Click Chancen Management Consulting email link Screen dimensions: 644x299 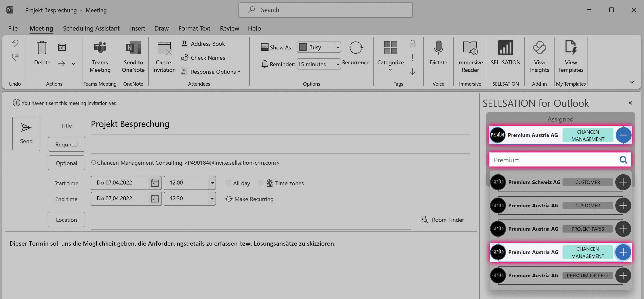click(188, 163)
